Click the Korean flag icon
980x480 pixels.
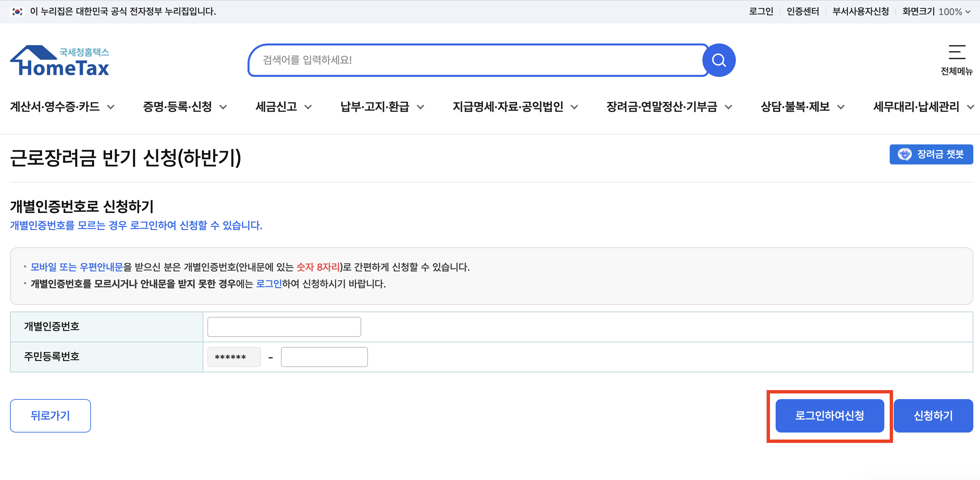[x=17, y=11]
